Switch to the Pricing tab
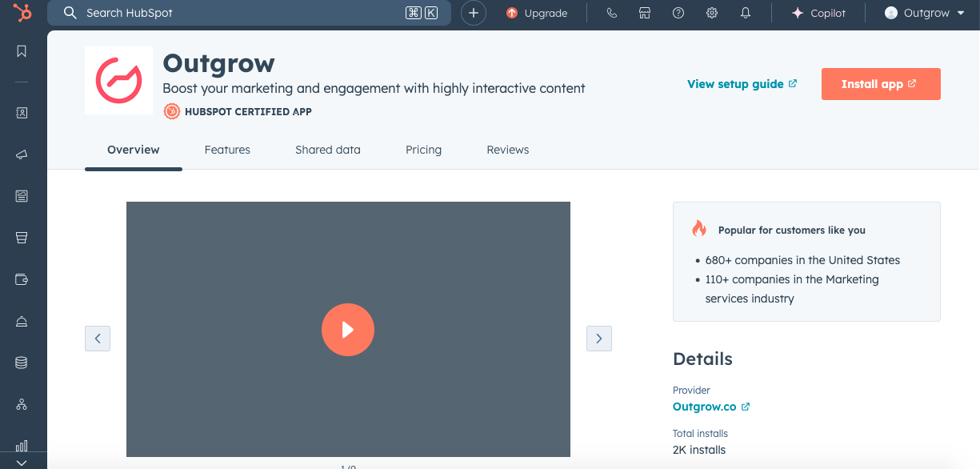Screen dimensions: 980x469 [x=423, y=150]
